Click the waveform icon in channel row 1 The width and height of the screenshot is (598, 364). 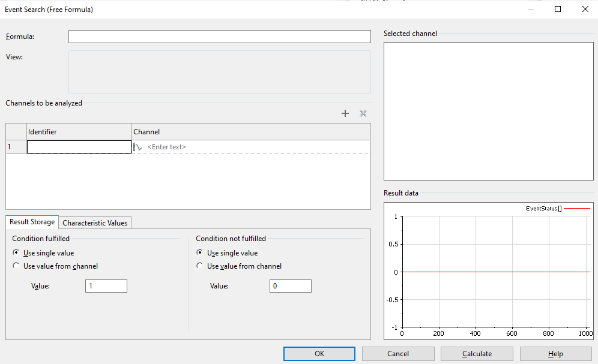(137, 147)
